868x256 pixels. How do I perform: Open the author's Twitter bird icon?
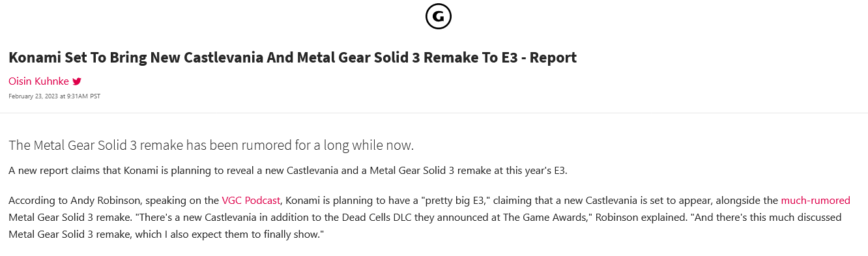[x=77, y=81]
